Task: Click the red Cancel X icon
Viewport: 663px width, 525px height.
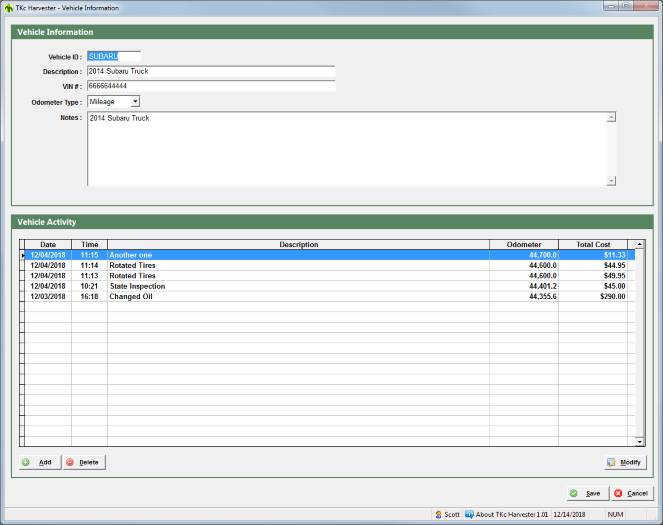Action: [618, 493]
